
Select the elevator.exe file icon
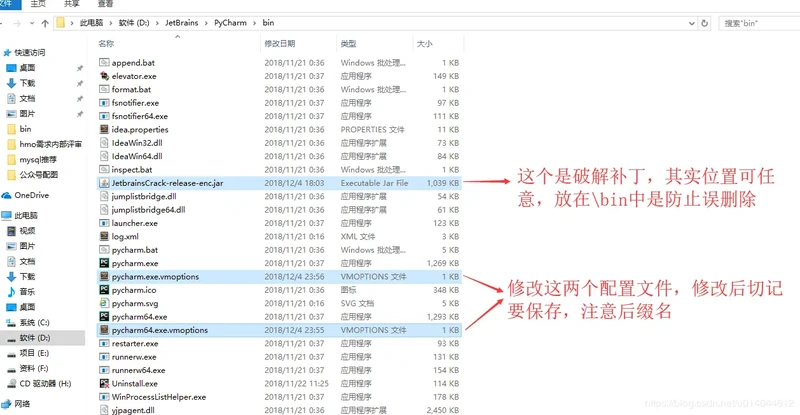[104, 76]
